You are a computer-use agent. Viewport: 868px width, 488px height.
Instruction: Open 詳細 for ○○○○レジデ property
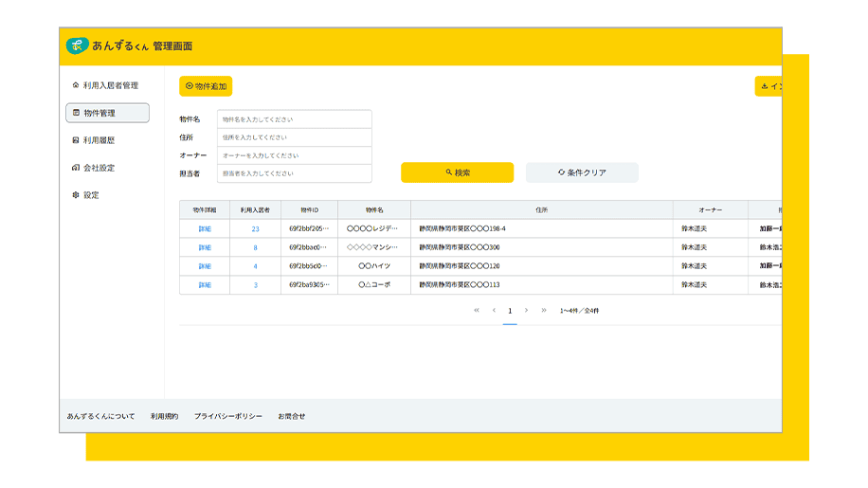(205, 228)
